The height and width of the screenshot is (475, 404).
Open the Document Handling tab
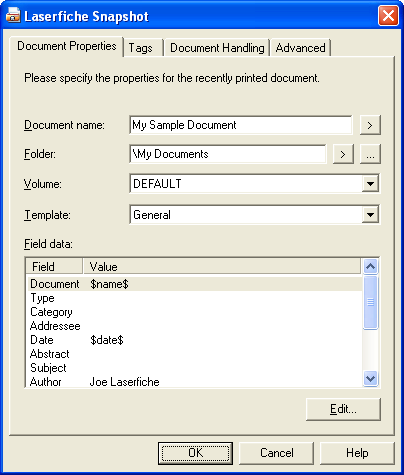[x=217, y=48]
